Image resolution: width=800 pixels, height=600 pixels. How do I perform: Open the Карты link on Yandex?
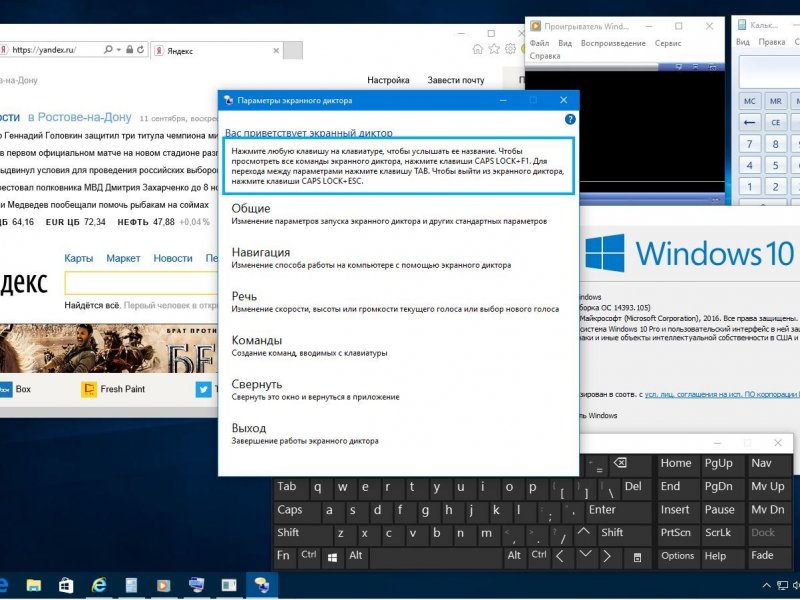(79, 258)
